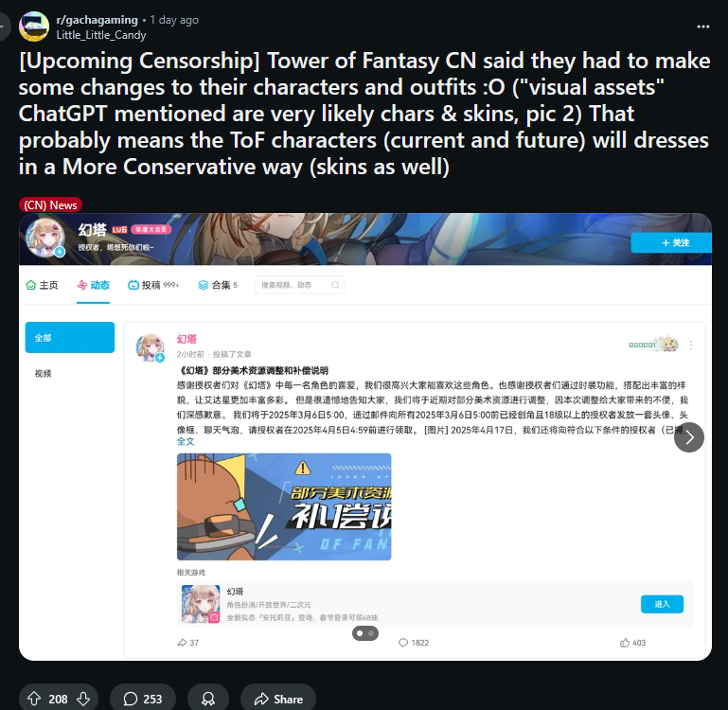
Task: Open post options three-dot menu
Action: tap(703, 27)
